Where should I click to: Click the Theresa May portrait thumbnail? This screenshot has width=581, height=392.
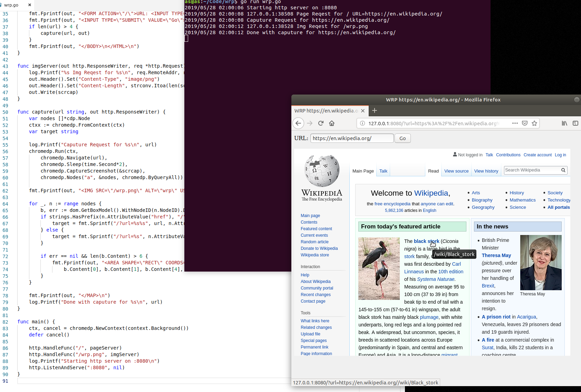click(541, 262)
